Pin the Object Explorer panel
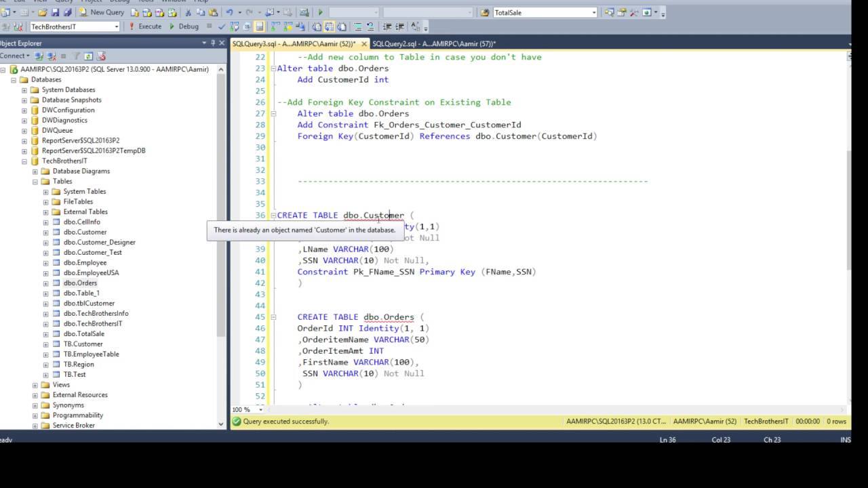868x488 pixels. tap(213, 43)
